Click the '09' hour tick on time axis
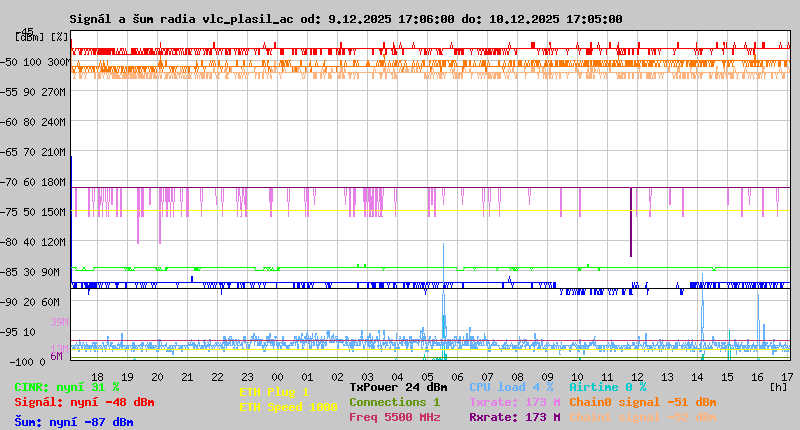800x430 pixels. click(547, 377)
